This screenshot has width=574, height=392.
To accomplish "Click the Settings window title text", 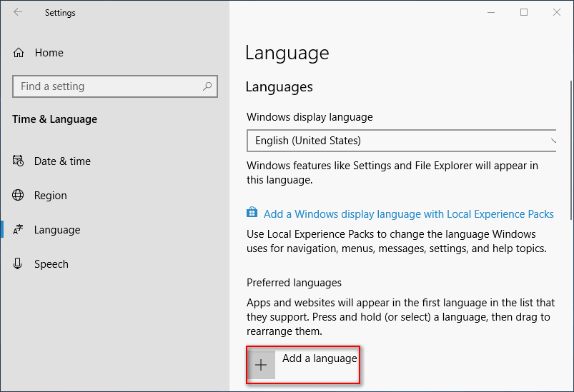I will tap(60, 13).
